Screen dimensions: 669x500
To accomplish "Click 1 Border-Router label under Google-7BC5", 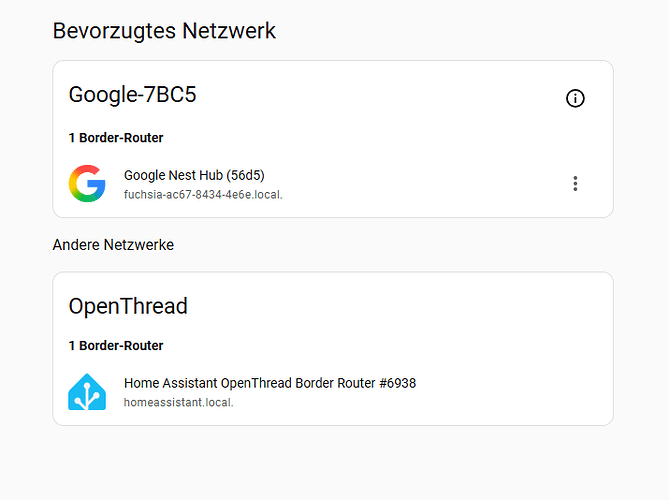I will 116,138.
